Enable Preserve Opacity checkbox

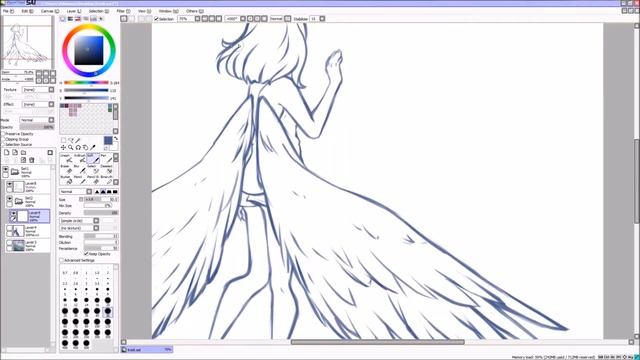pyautogui.click(x=3, y=134)
